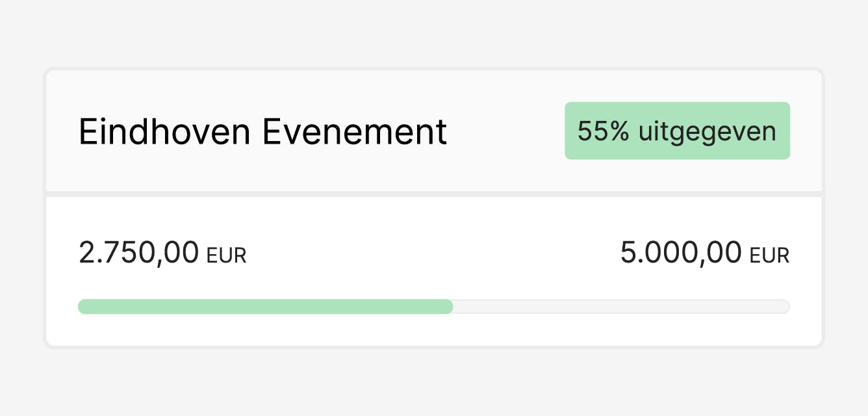The height and width of the screenshot is (416, 868).
Task: Click the EUR label beside 2.750,00
Action: pos(226,255)
